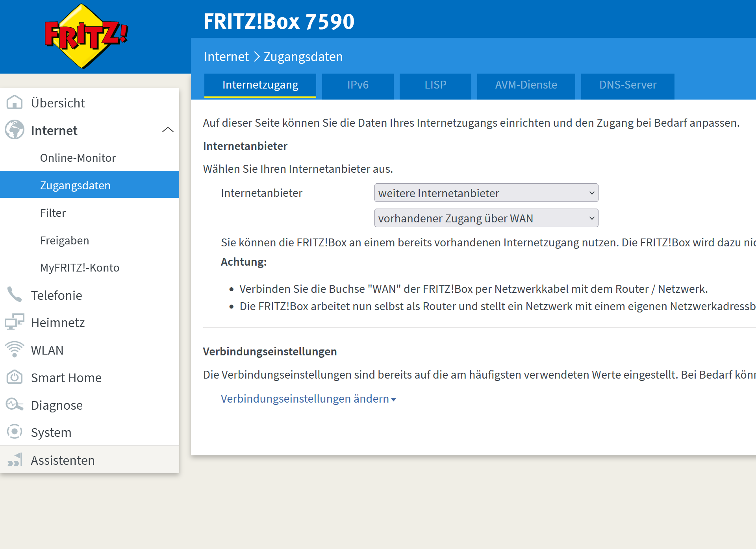Click the WLAN wifi signal icon

[x=15, y=349]
